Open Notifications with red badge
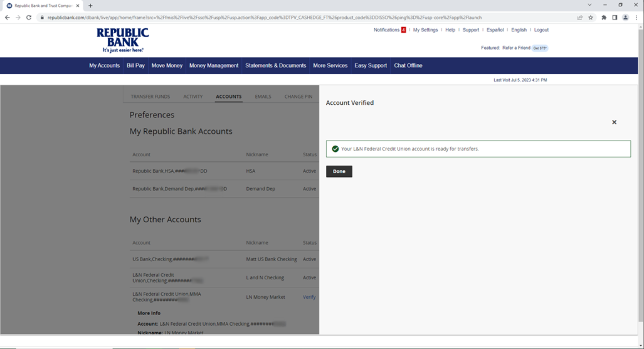Viewport: 644px width, 349px height. coord(390,30)
